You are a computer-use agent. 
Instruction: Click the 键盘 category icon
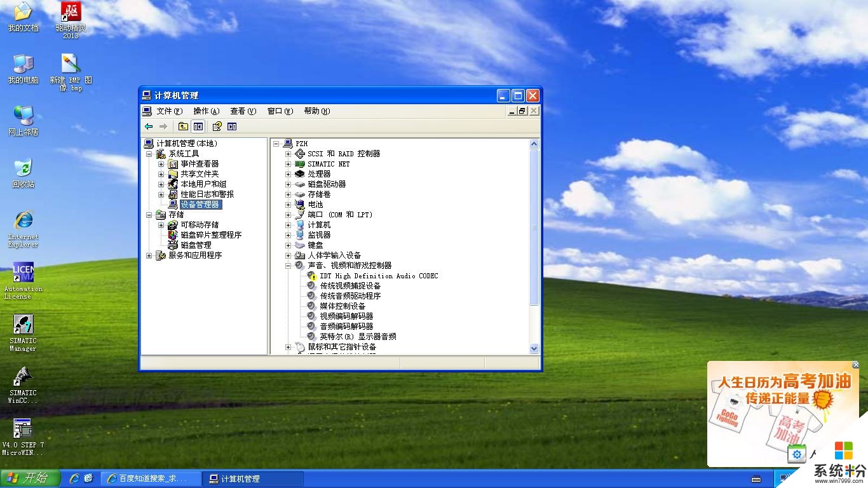pos(300,245)
